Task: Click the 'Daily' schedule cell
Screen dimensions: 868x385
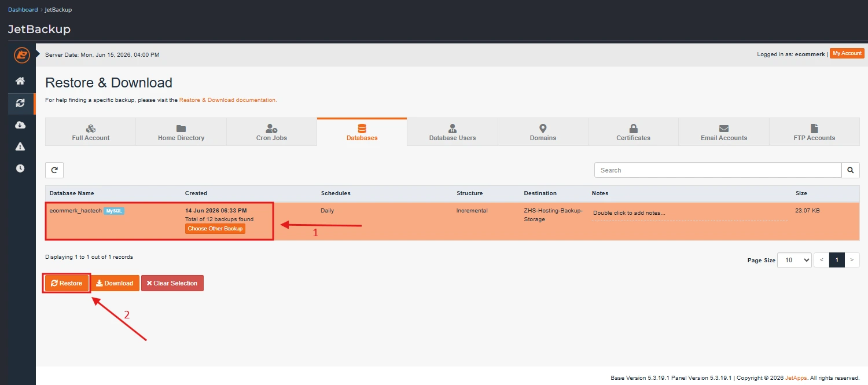Action: click(328, 211)
